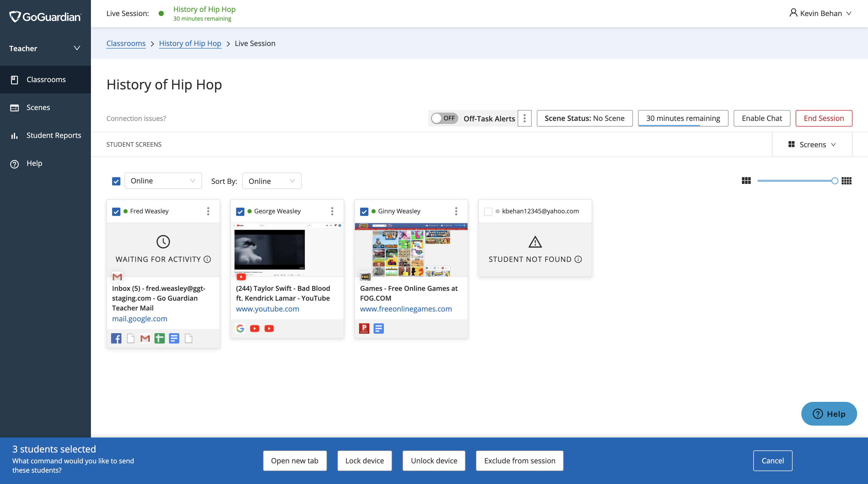This screenshot has width=868, height=484.
Task: Go to Scenes in the sidebar
Action: pyautogui.click(x=38, y=107)
